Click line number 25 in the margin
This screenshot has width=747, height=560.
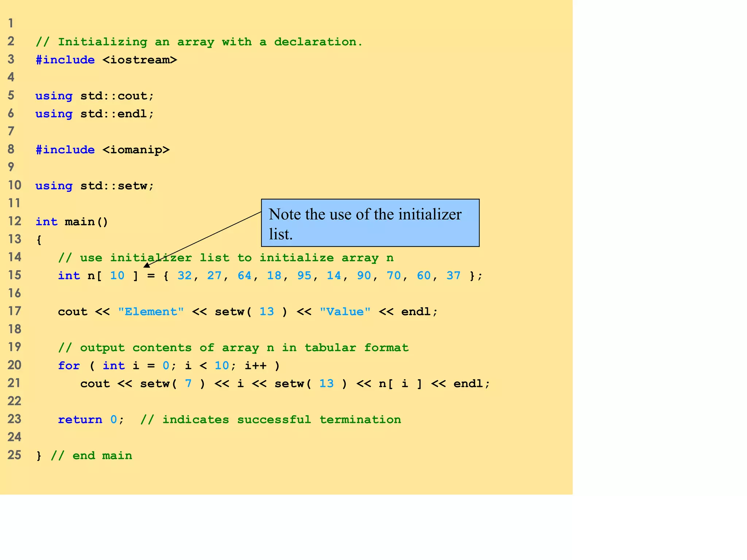(15, 455)
